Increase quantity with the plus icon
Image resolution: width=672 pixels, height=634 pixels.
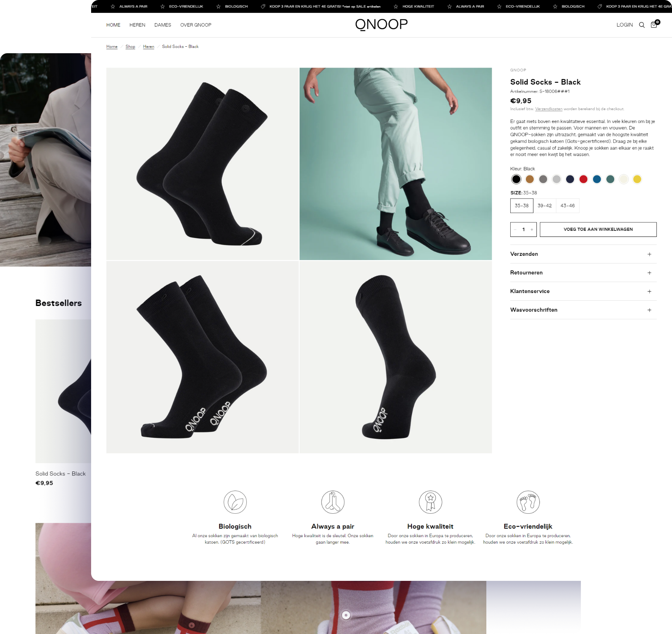(x=532, y=229)
